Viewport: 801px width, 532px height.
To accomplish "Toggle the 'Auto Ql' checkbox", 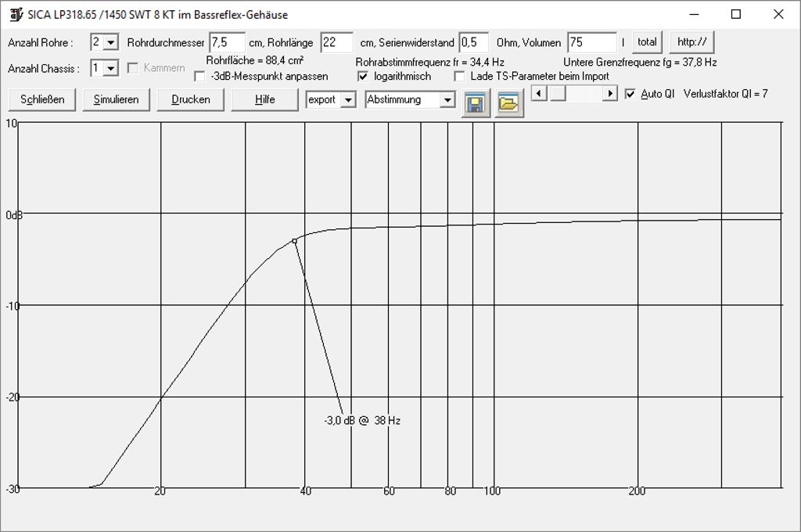I will 630,94.
